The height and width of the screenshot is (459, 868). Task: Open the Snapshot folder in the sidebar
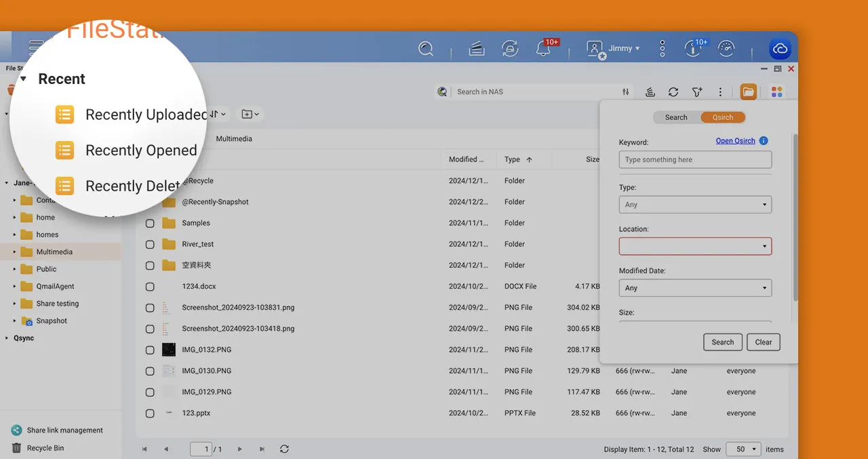pos(52,321)
